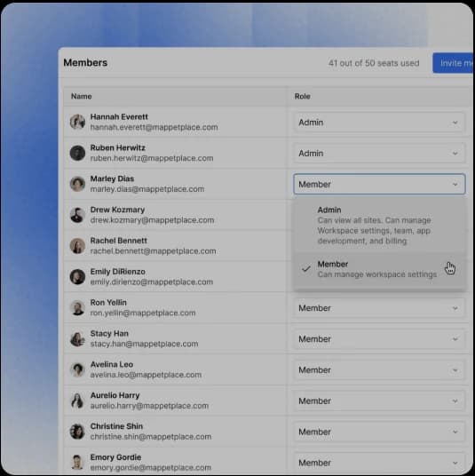This screenshot has width=475, height=476.
Task: Click ron.yellin@mappetplace.com email
Action: pos(143,313)
